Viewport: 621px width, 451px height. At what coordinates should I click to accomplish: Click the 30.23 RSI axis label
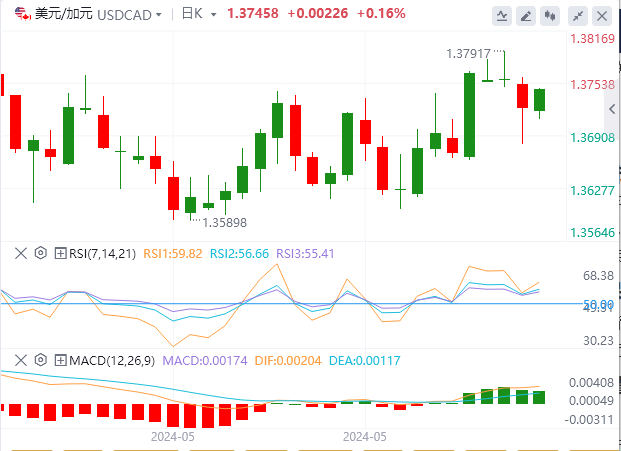click(x=598, y=341)
